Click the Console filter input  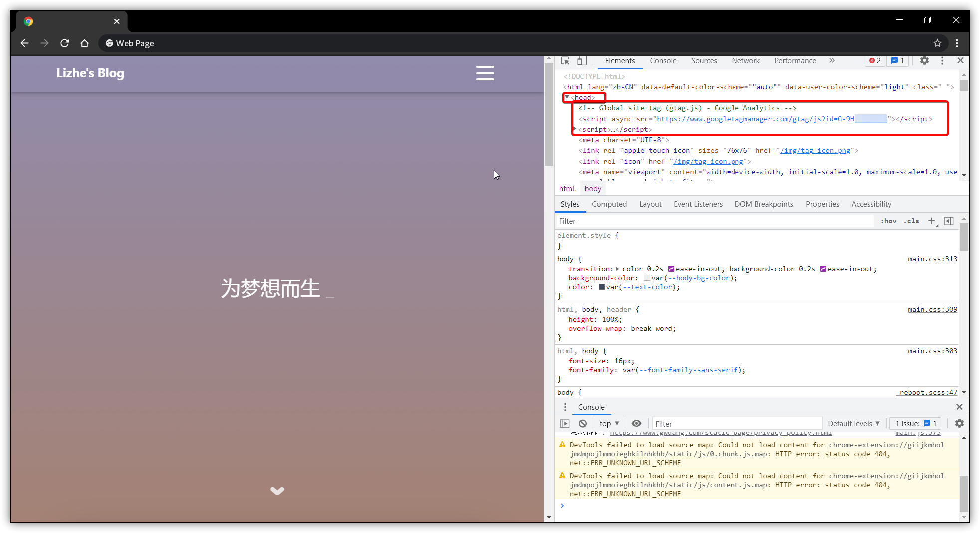(x=736, y=423)
